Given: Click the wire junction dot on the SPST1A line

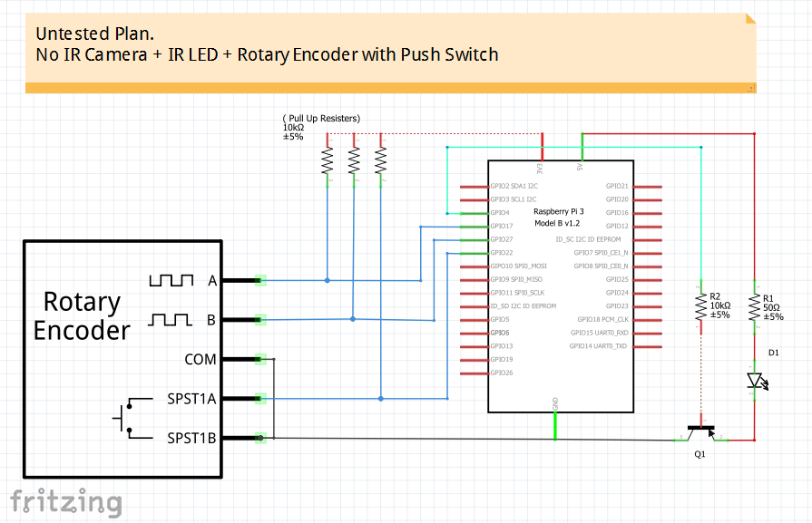Looking at the screenshot, I should 381,398.
